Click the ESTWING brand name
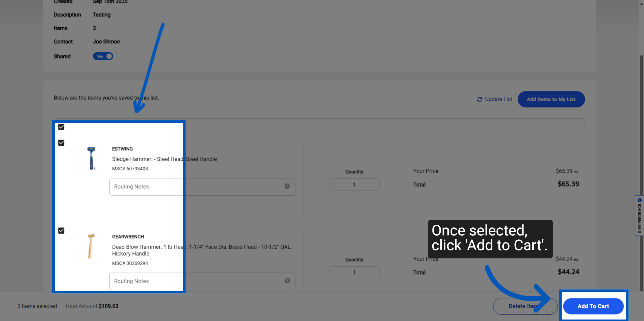 pyautogui.click(x=122, y=149)
